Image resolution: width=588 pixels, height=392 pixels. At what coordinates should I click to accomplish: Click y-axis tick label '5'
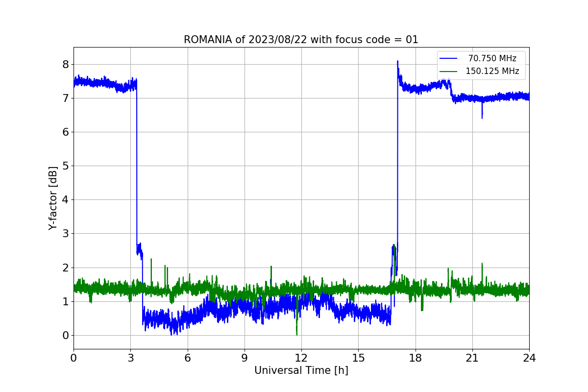(65, 166)
